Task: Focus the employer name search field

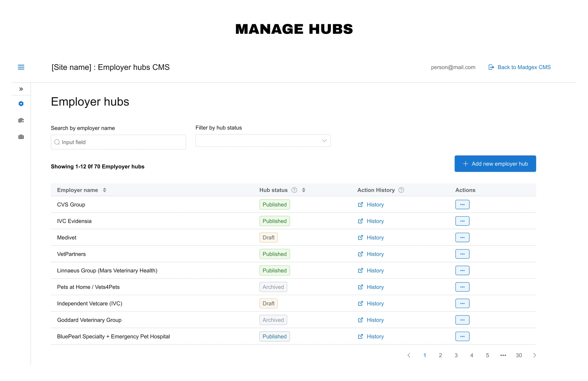Action: (118, 142)
